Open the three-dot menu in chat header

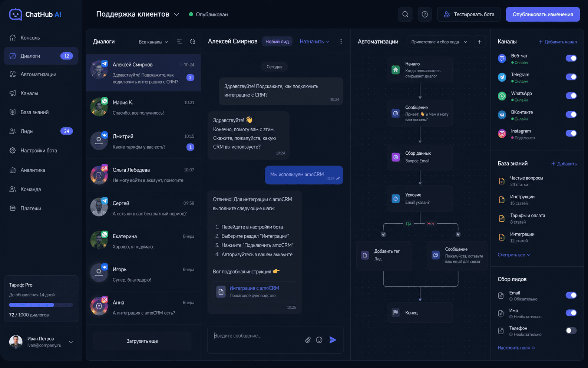341,42
